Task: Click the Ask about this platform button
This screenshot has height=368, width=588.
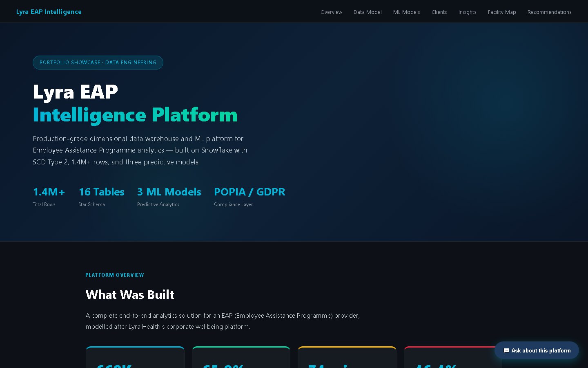Action: point(537,350)
